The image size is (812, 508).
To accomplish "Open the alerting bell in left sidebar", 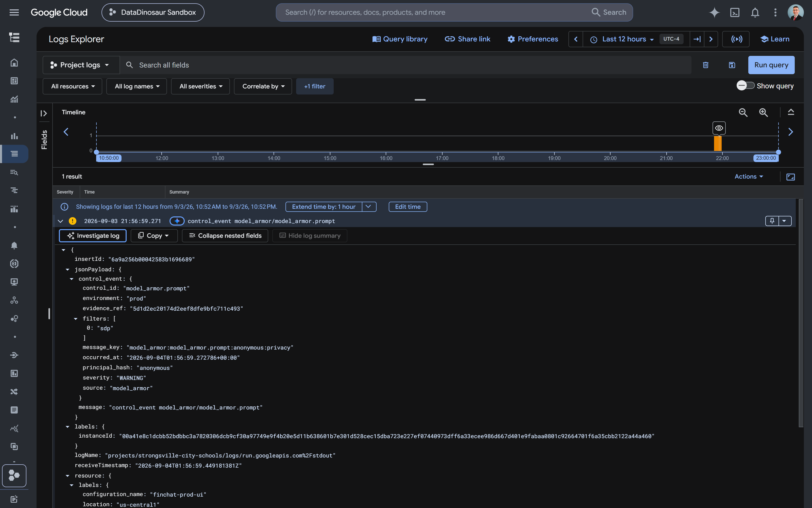I will (14, 245).
